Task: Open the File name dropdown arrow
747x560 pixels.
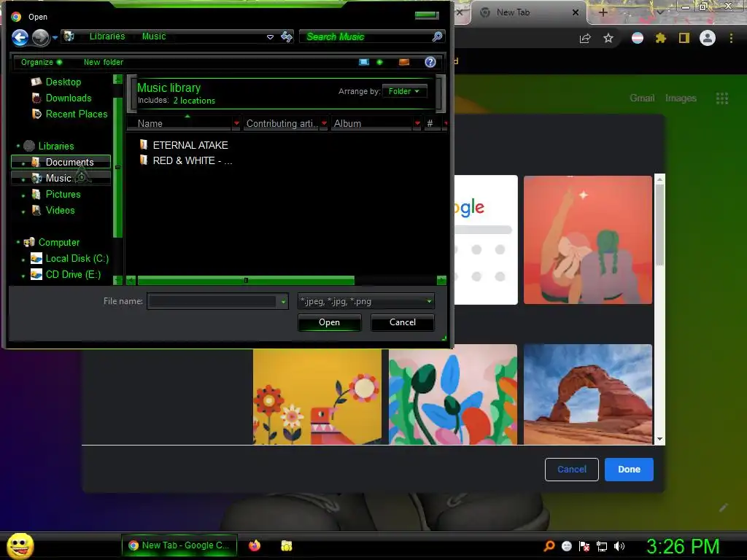Action: coord(283,301)
